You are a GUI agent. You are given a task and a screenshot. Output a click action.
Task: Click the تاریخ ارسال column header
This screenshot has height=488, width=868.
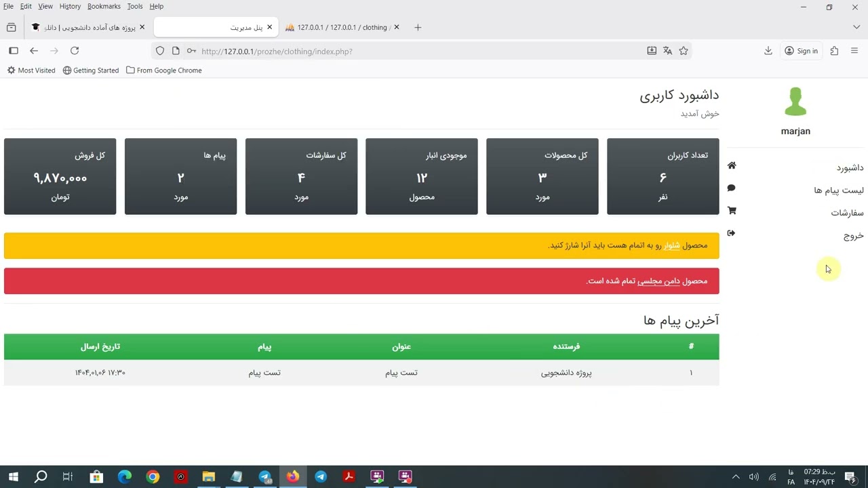tap(100, 346)
